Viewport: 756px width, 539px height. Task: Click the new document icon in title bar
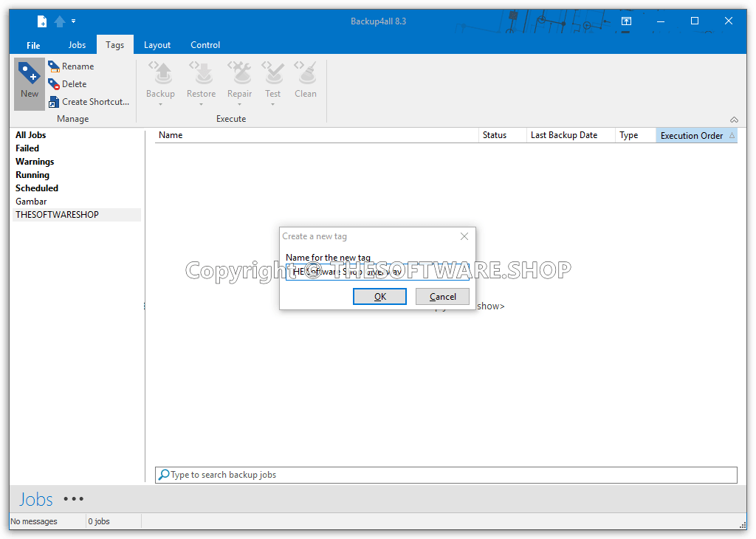tap(42, 21)
